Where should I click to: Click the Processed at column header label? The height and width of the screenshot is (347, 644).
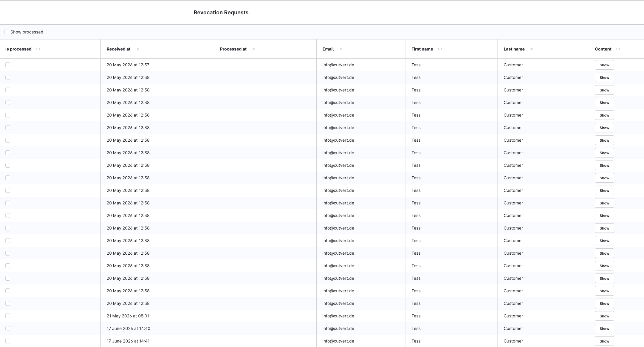233,49
